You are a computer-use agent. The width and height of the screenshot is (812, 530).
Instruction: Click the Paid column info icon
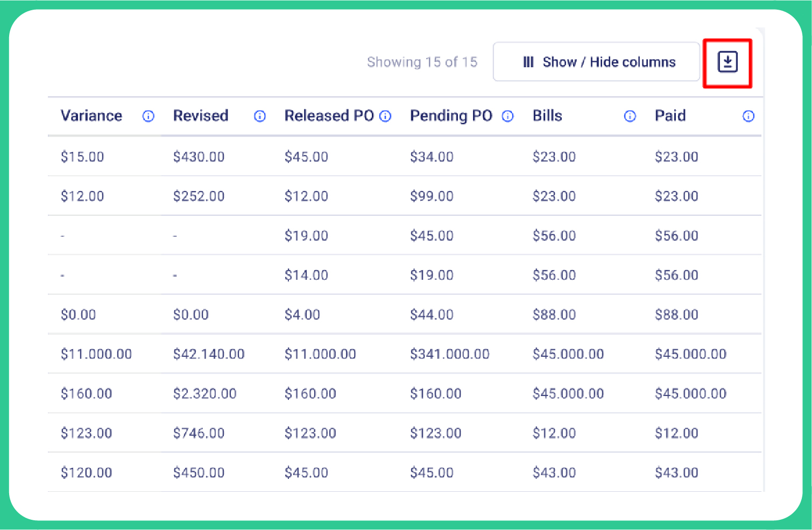point(749,116)
